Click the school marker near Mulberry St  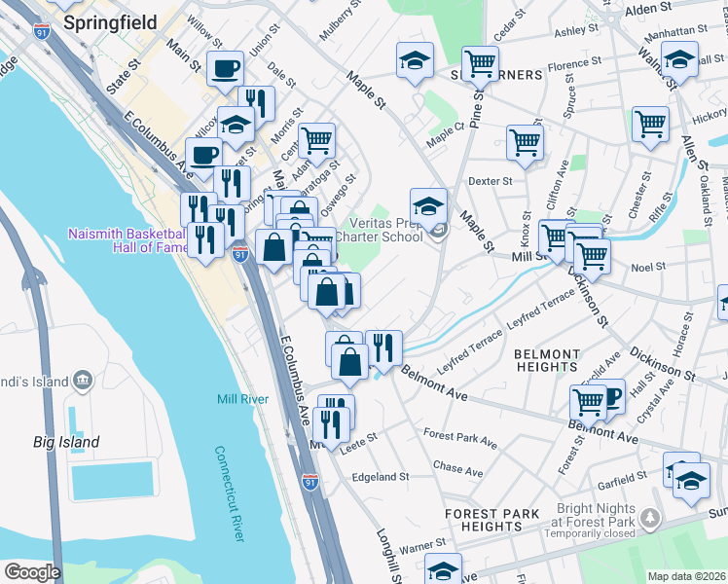click(415, 61)
